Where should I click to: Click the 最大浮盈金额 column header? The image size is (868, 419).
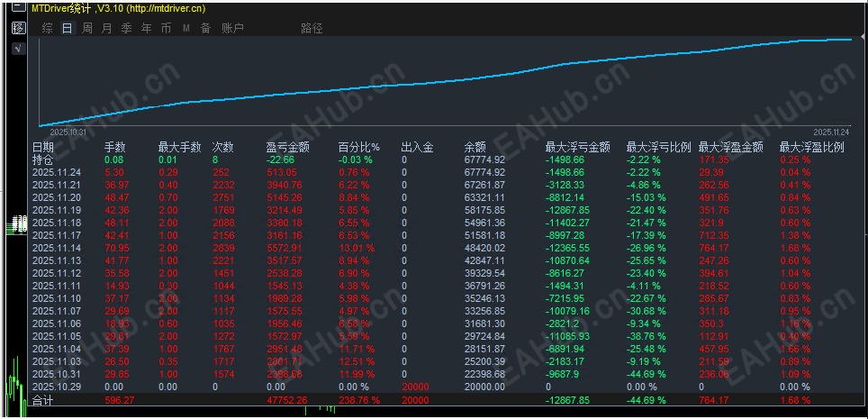tap(731, 148)
